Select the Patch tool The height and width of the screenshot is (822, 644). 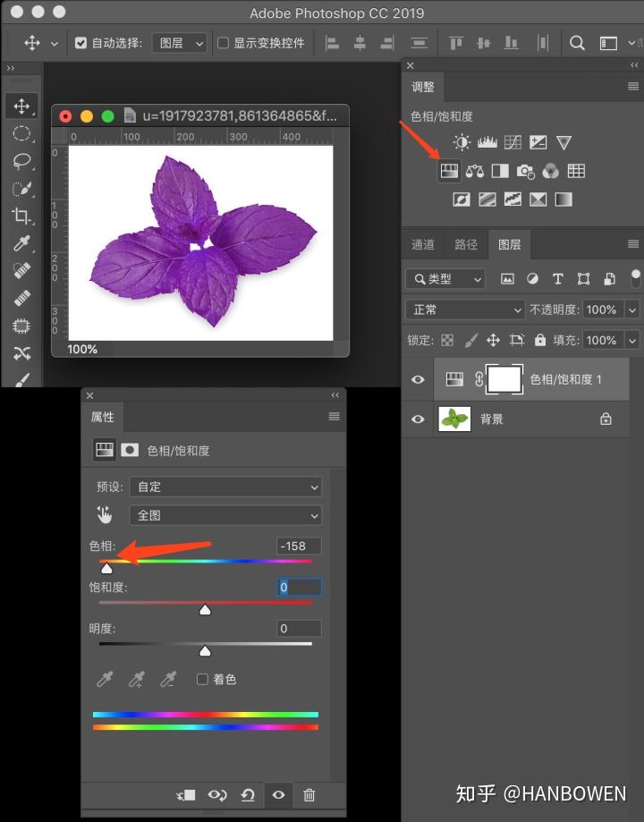point(21,326)
